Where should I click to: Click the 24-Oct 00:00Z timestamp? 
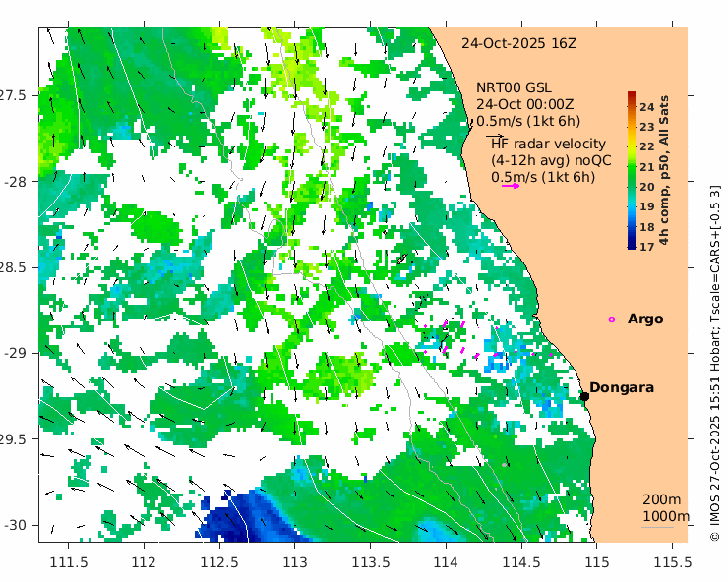pyautogui.click(x=524, y=104)
